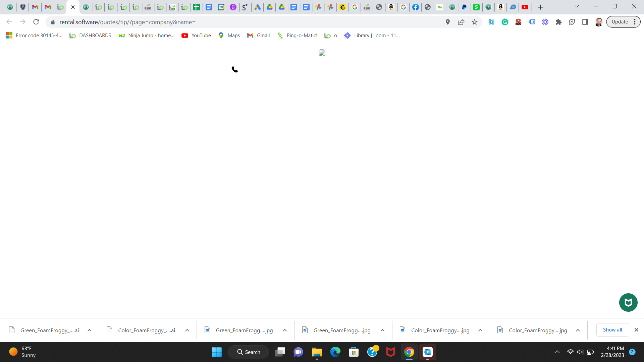
Task: Close the downloads bar
Action: (636, 330)
